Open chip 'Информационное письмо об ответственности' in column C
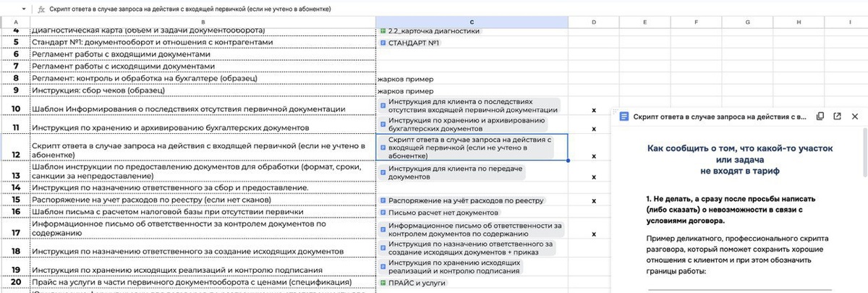868x293 pixels. (471, 230)
